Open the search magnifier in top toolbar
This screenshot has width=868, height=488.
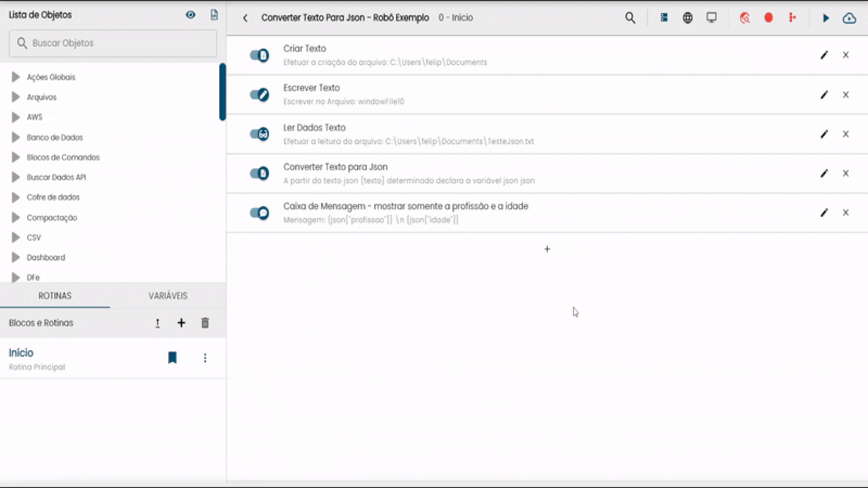click(630, 18)
